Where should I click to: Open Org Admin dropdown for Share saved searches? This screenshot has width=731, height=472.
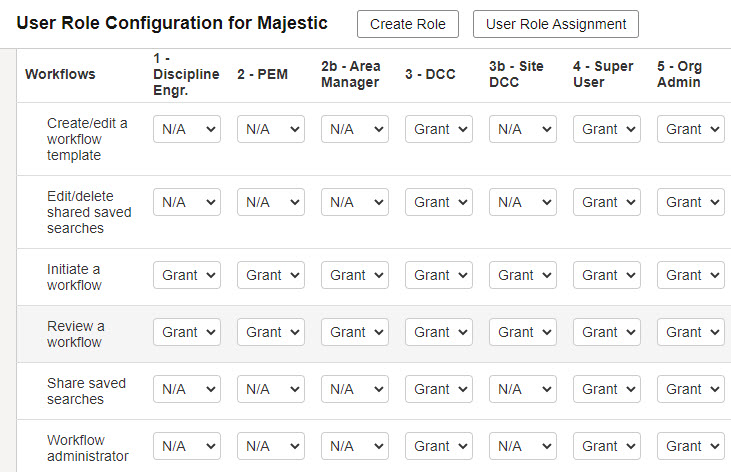pos(690,389)
